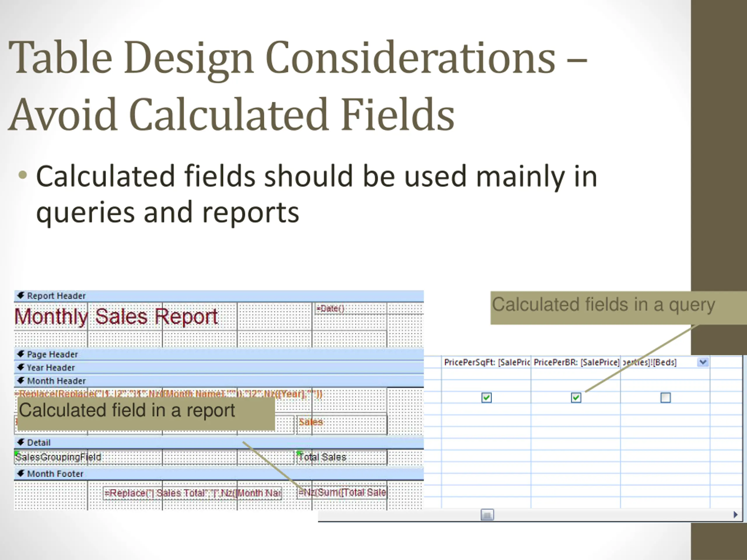This screenshot has height=560, width=747.
Task: Click the PricePerSqFt field cell
Action: point(486,362)
